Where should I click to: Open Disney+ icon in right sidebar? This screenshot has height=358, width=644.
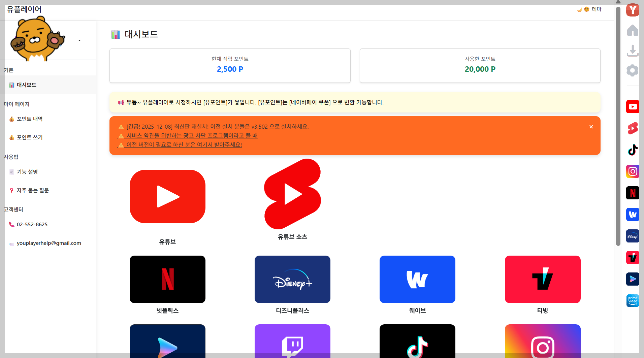[633, 236]
